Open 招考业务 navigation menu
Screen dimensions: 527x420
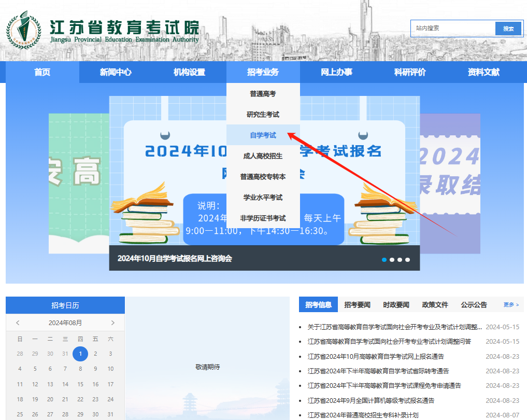tap(263, 72)
